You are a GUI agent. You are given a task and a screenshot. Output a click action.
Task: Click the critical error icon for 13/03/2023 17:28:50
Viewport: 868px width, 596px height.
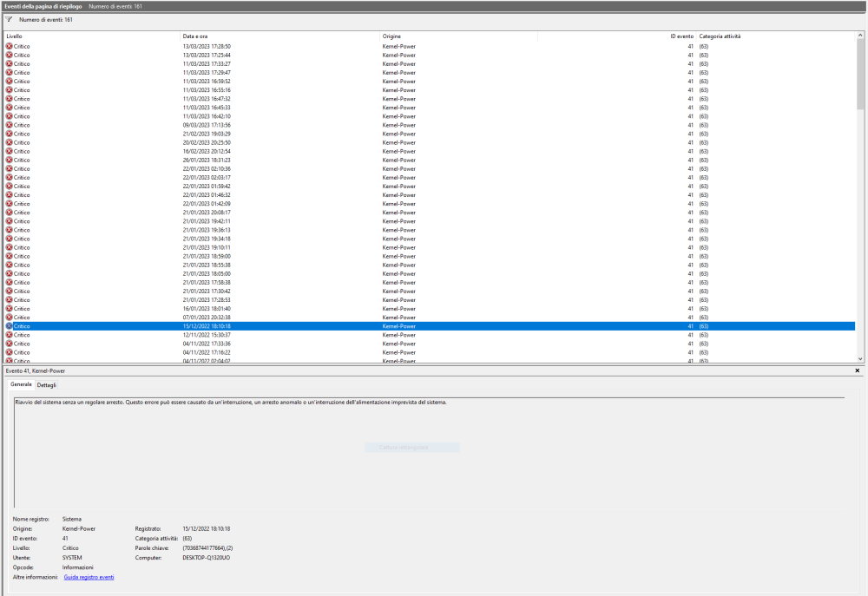tap(9, 47)
